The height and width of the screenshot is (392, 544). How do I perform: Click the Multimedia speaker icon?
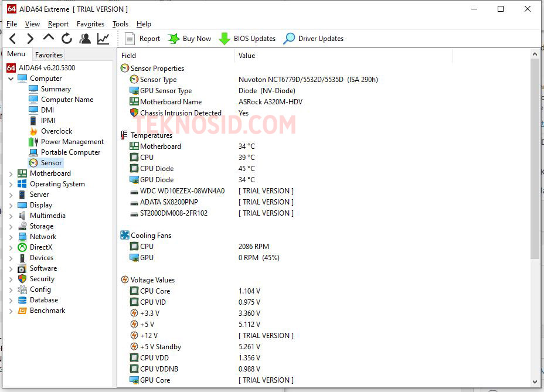22,216
